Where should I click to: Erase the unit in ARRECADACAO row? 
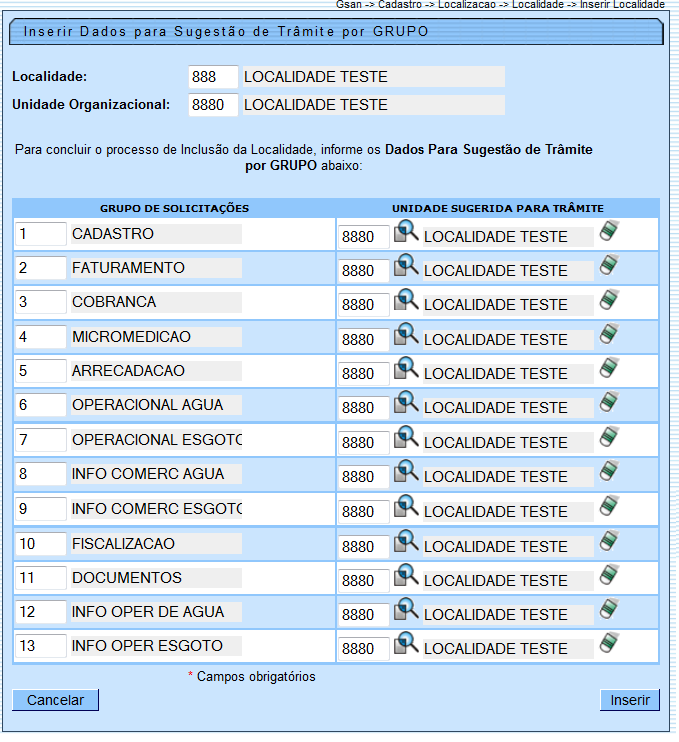coord(608,370)
